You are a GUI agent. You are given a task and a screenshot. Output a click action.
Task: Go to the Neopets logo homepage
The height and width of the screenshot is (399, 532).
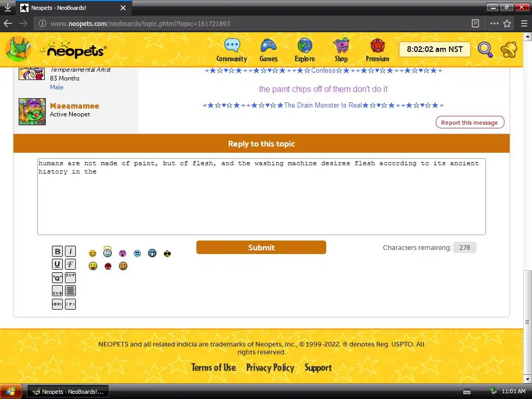[73, 49]
